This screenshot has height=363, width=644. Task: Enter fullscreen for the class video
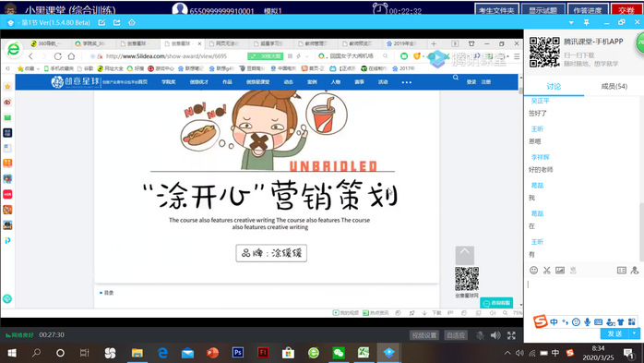coord(511,335)
